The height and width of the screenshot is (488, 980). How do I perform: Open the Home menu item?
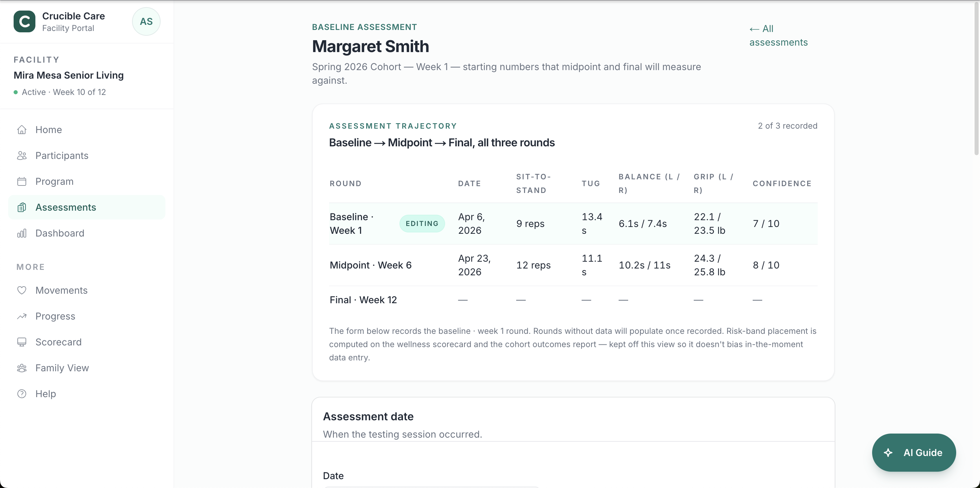coord(87,130)
